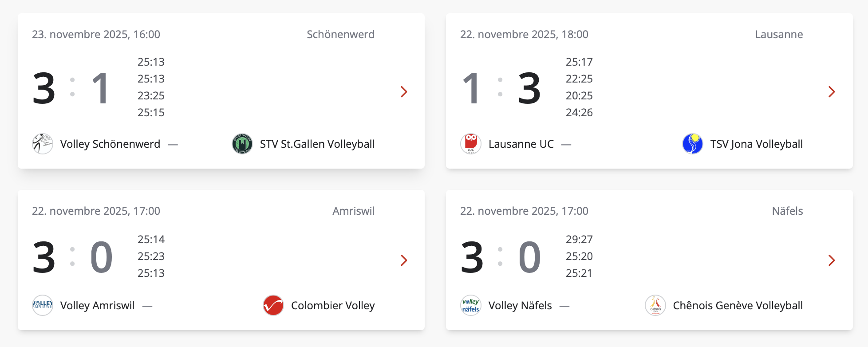Click the Volley Amriswil team logo
The height and width of the screenshot is (347, 868).
[x=43, y=305]
